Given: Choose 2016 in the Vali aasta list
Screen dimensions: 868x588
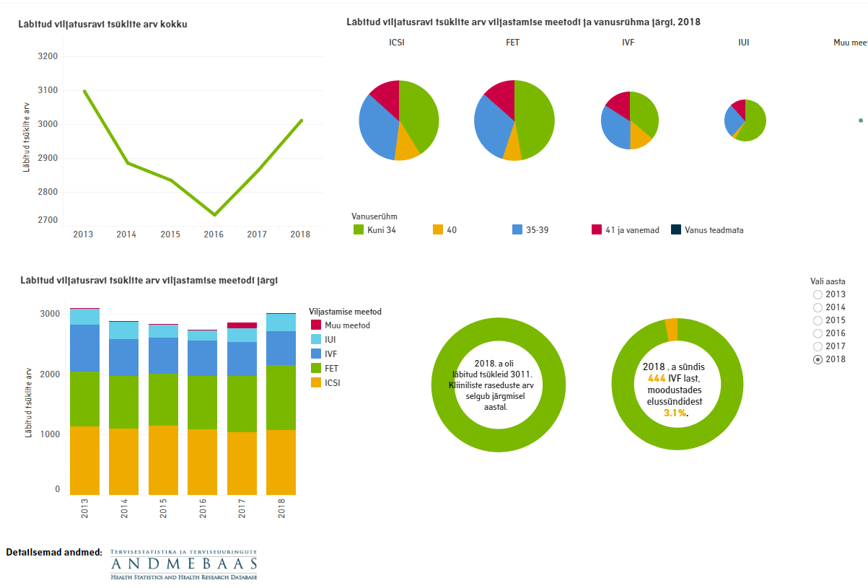Looking at the screenshot, I should (x=817, y=333).
